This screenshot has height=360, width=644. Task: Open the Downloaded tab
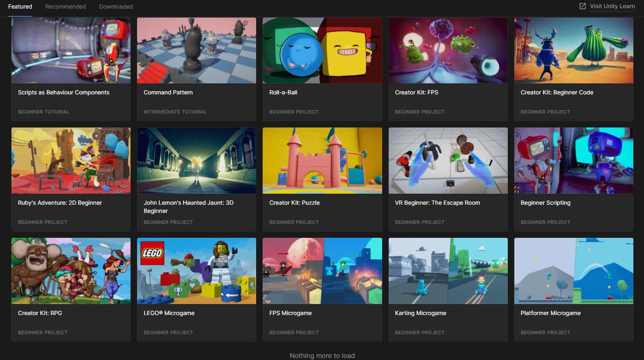pyautogui.click(x=116, y=7)
